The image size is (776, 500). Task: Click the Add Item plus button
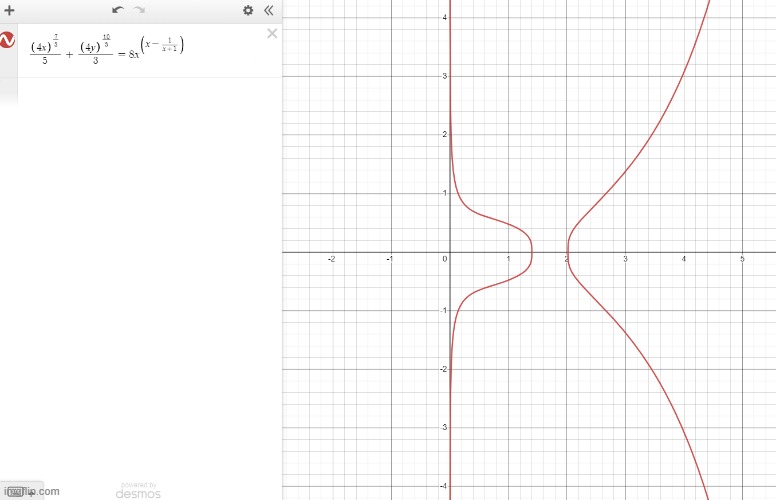pos(10,10)
